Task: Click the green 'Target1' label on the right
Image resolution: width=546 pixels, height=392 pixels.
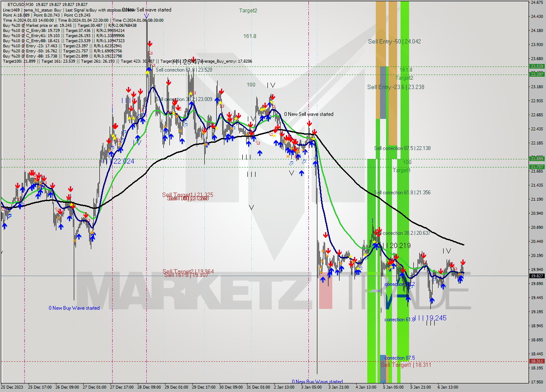Action: (x=401, y=170)
